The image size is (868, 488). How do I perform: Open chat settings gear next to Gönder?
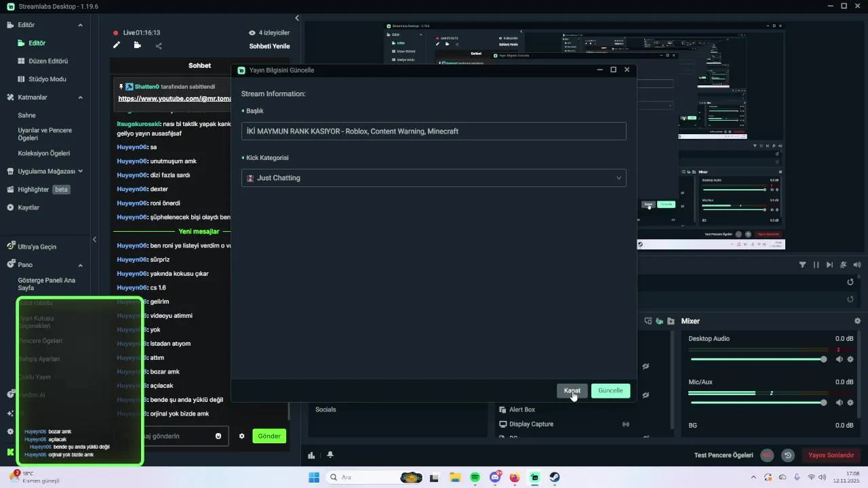click(241, 436)
